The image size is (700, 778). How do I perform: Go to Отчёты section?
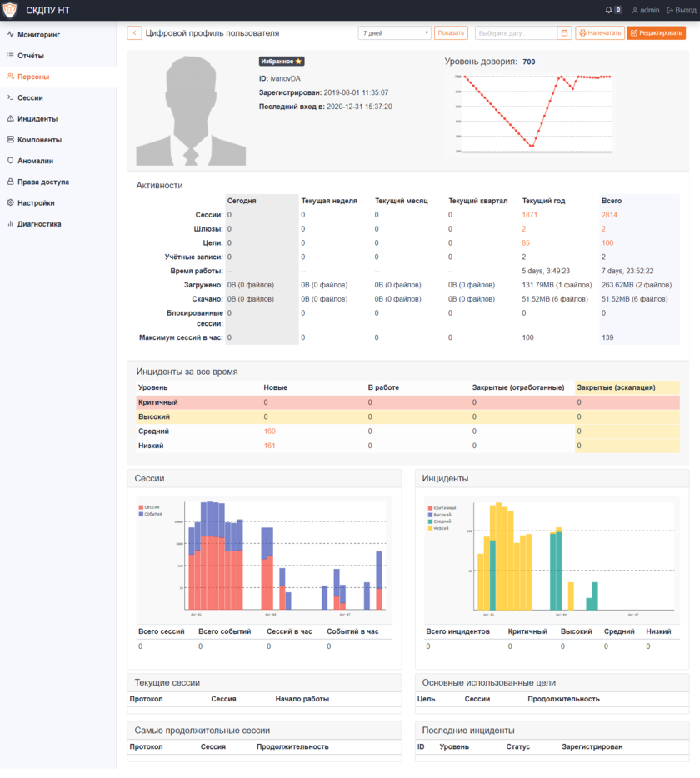tap(31, 56)
